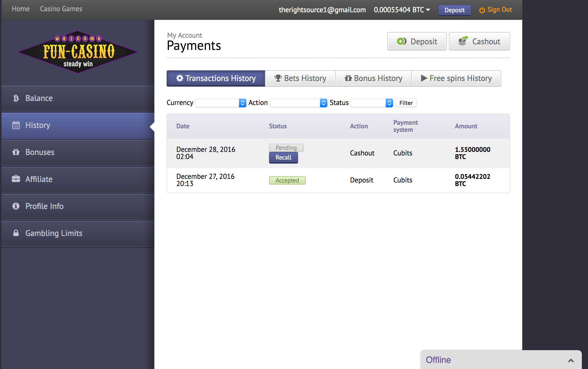Click the Payment system column header
The width and height of the screenshot is (588, 369).
tap(406, 126)
